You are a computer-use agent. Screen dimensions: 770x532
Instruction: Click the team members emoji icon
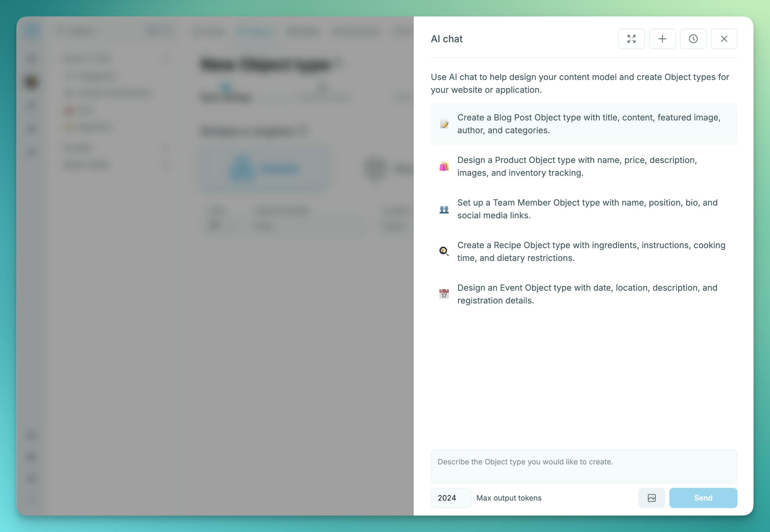pos(444,209)
